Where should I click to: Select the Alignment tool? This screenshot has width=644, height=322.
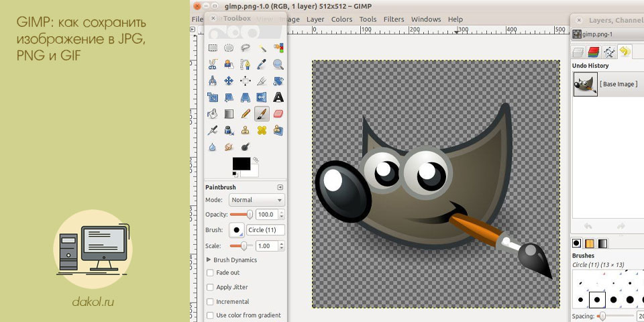pos(246,81)
